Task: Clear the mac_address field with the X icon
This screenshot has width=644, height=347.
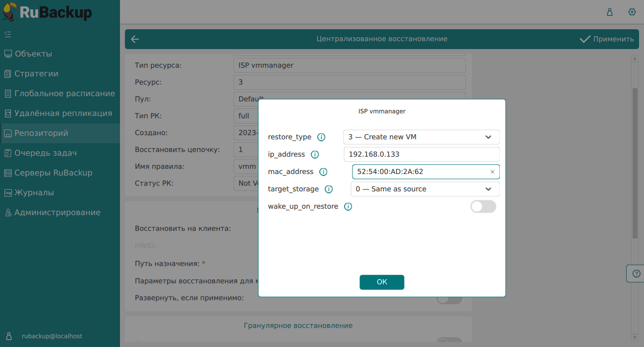Action: (492, 172)
